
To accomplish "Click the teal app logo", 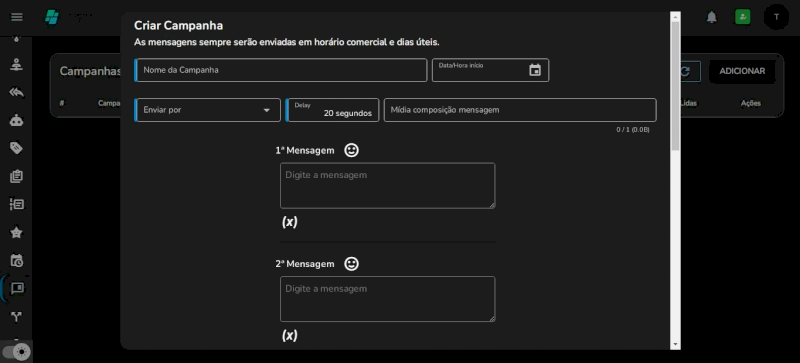I will (x=52, y=17).
